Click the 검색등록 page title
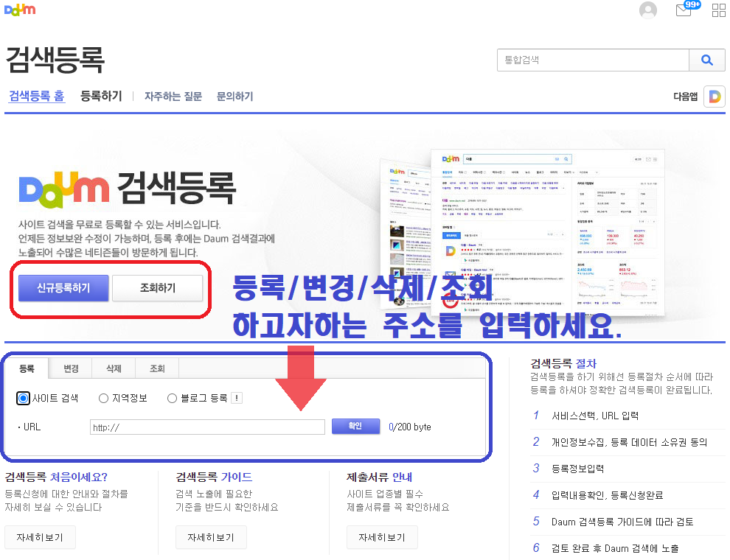The image size is (730, 560). (x=55, y=60)
